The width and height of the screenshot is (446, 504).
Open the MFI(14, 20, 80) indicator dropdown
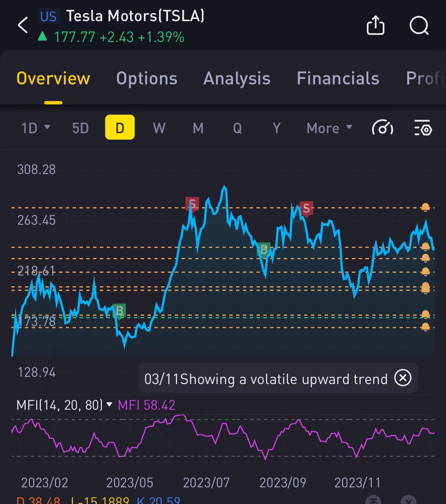pos(64,405)
